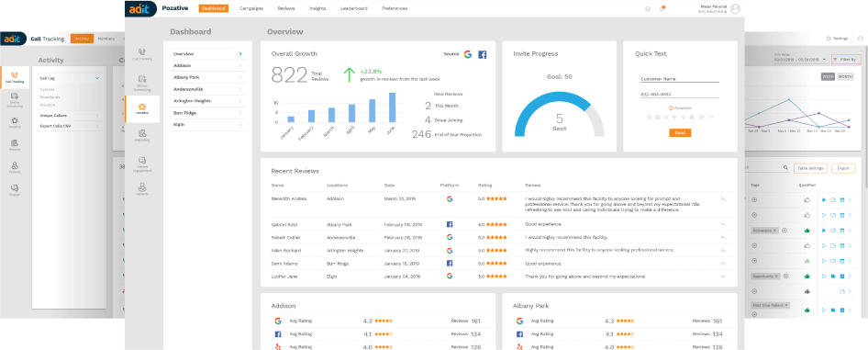This screenshot has width=868, height=350.
Task: Expand the Addison location entry
Action: tap(207, 65)
